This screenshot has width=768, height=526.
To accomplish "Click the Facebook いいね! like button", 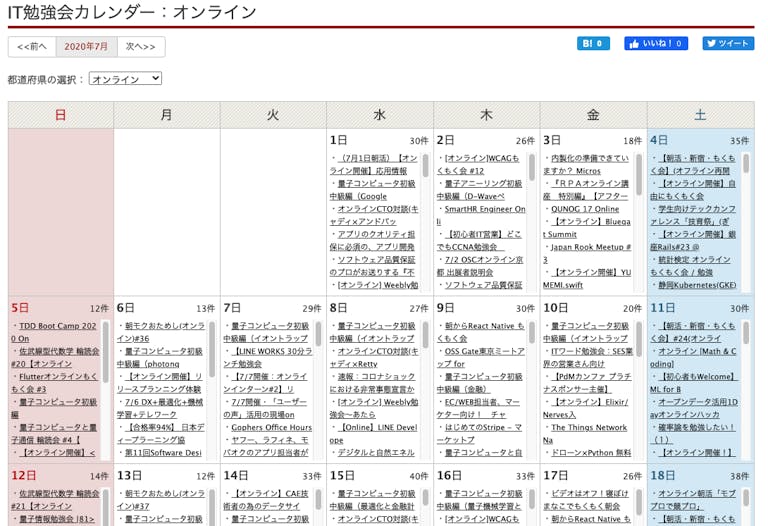I will coord(656,44).
